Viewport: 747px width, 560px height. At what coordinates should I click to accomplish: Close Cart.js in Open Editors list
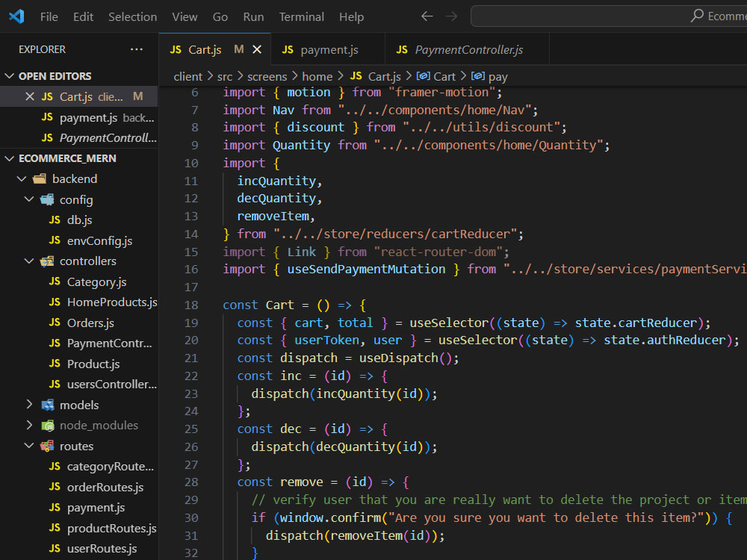pos(30,96)
